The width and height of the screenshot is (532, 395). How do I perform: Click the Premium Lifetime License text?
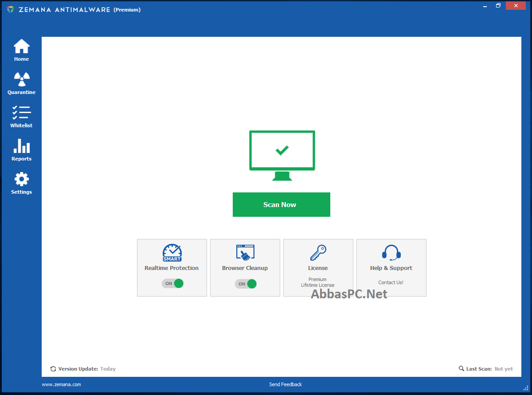click(318, 282)
